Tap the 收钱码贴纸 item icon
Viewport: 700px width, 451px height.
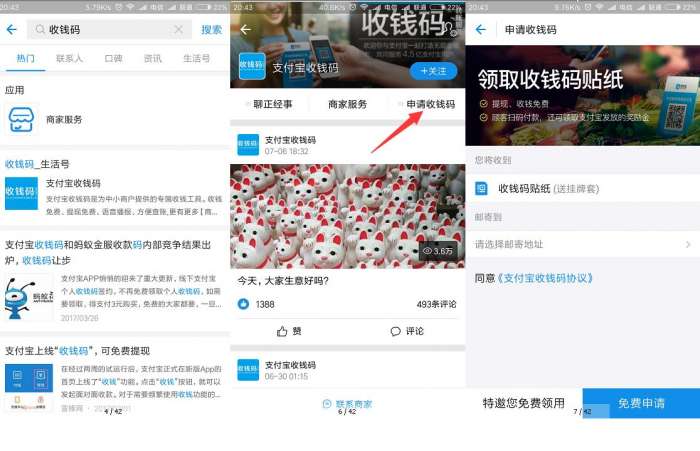(481, 188)
